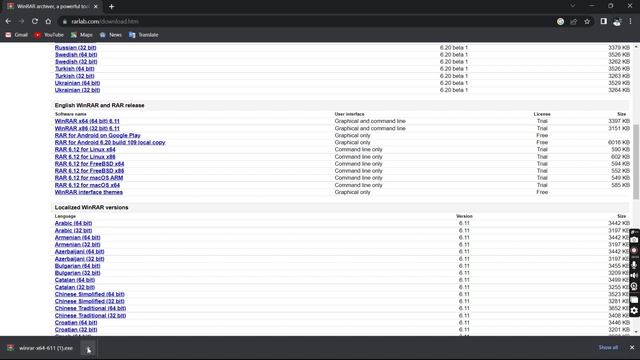Download RAR 6.12 for FreeBSD x86
The height and width of the screenshot is (360, 640).
pyautogui.click(x=89, y=171)
